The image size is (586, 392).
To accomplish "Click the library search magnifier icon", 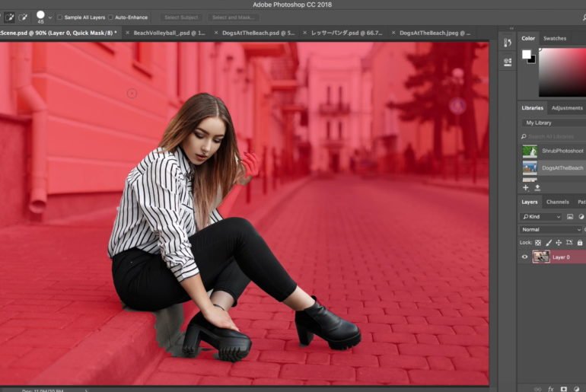I will pos(524,136).
